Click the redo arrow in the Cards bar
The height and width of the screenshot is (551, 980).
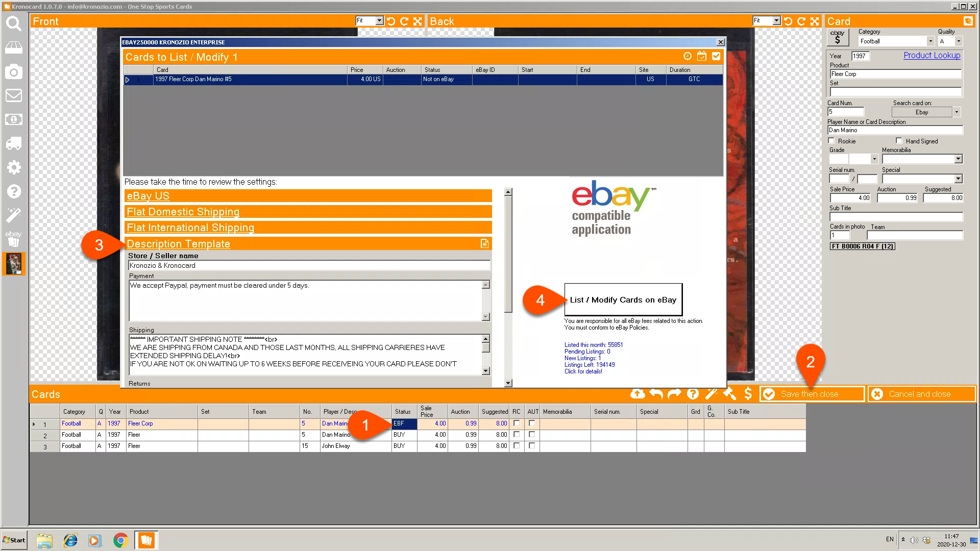coord(674,394)
